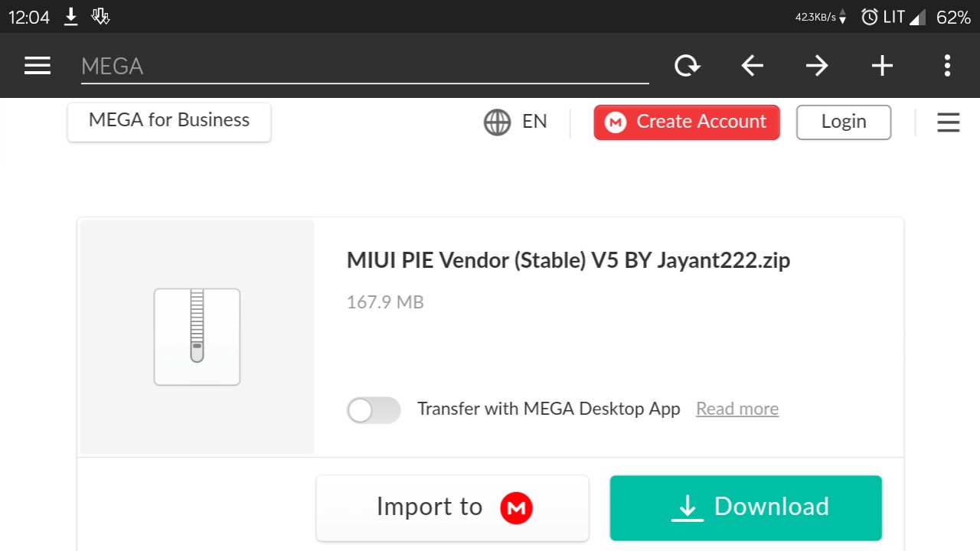
Task: Open the Read more link
Action: click(737, 409)
